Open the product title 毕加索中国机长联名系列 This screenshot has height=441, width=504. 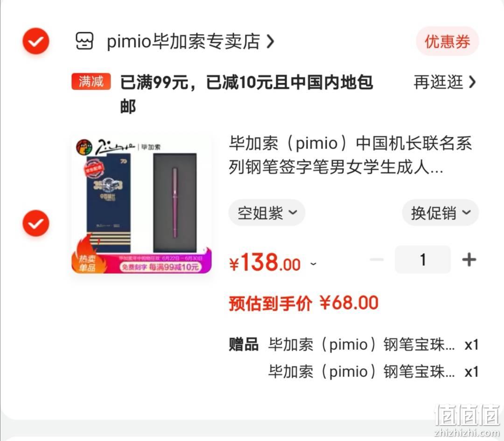tap(350, 155)
